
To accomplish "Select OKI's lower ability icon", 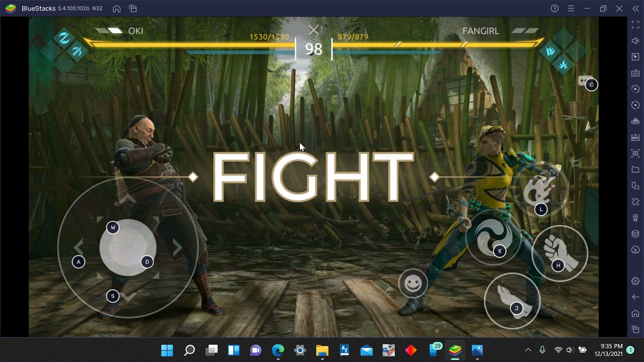I will tap(76, 51).
